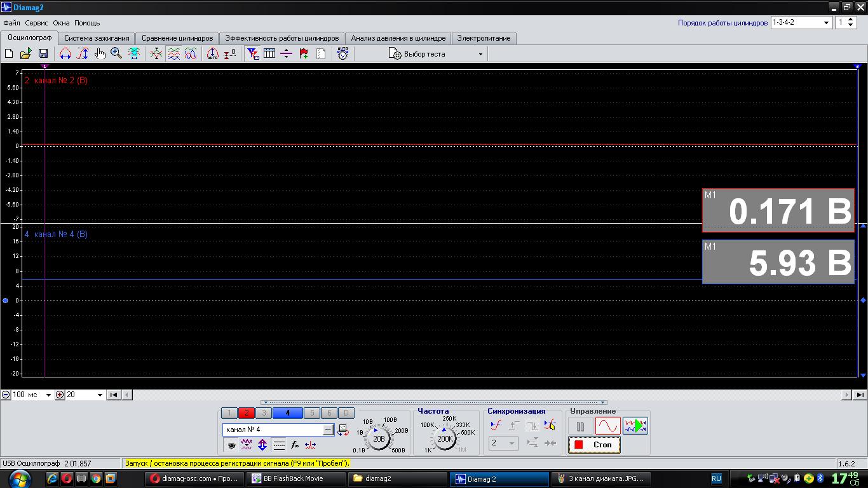Click the AUTO voltmeter toolbar icon
This screenshot has width=868, height=488.
[342, 53]
